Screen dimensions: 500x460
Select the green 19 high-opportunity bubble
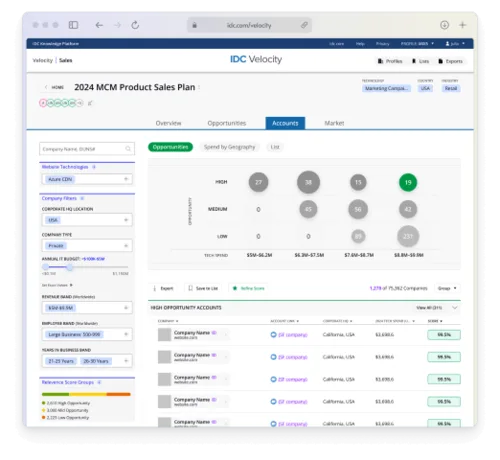tap(408, 182)
